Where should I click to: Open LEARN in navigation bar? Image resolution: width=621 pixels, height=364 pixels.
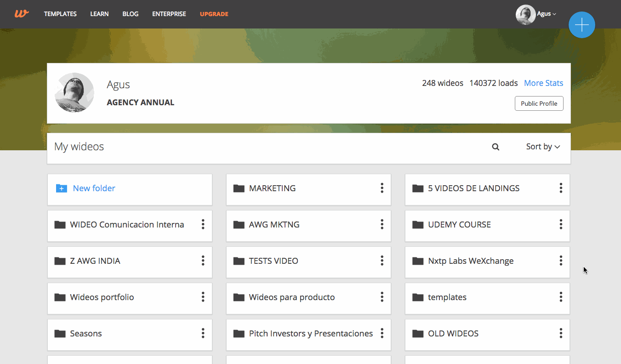[99, 14]
